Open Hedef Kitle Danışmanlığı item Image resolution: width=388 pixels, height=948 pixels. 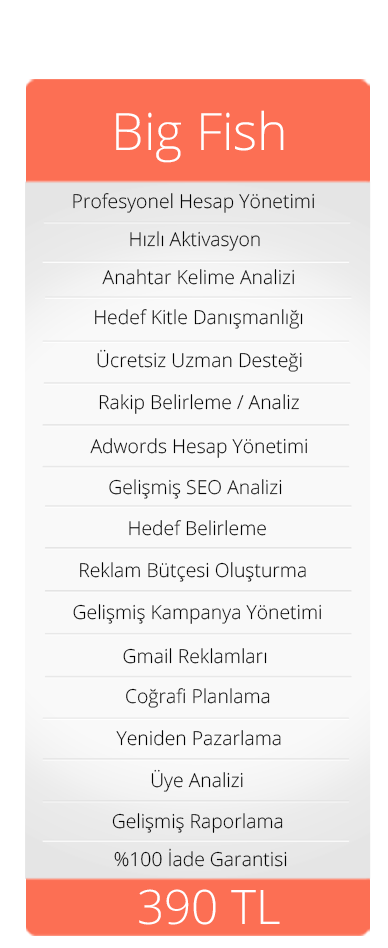click(x=198, y=318)
